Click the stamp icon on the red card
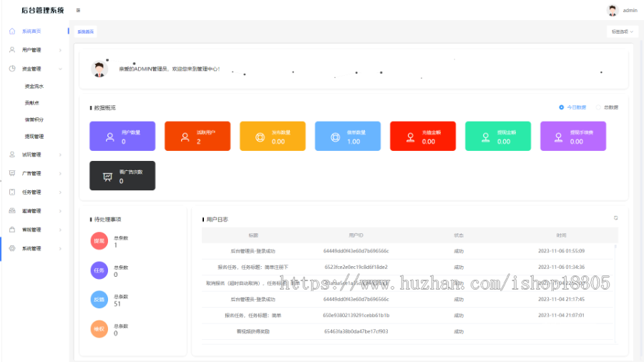The width and height of the screenshot is (644, 362). tap(410, 137)
